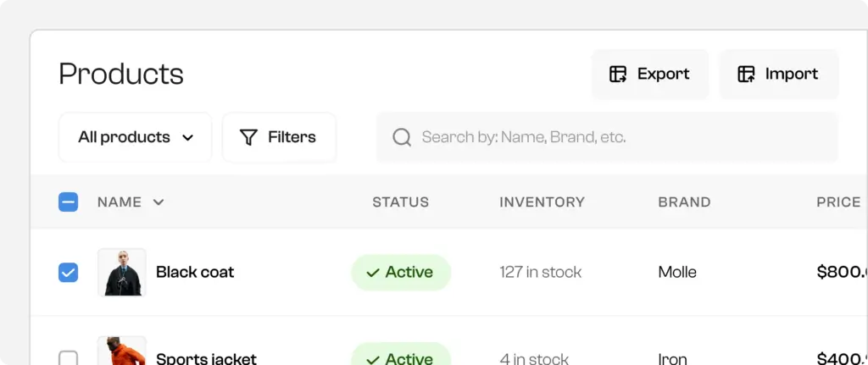This screenshot has width=868, height=365.
Task: Click the checkmark in Sports jacket's Active badge
Action: point(372,359)
